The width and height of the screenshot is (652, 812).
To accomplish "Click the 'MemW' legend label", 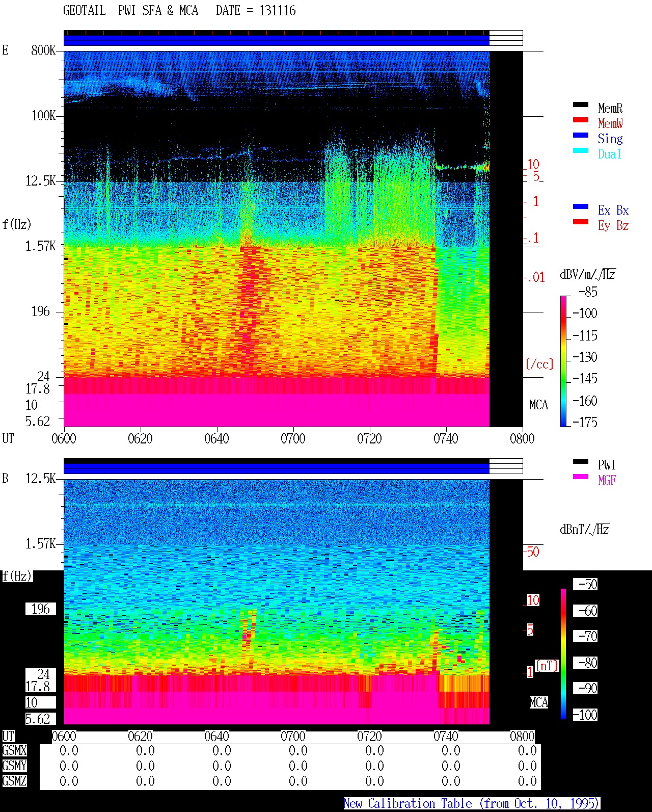I will 610,123.
